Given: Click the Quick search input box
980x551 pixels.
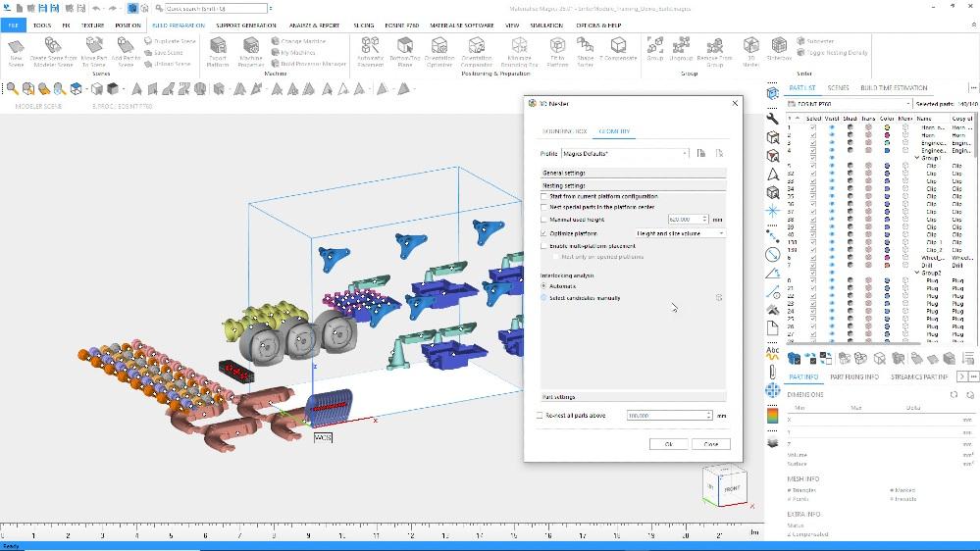Looking at the screenshot, I should point(216,9).
